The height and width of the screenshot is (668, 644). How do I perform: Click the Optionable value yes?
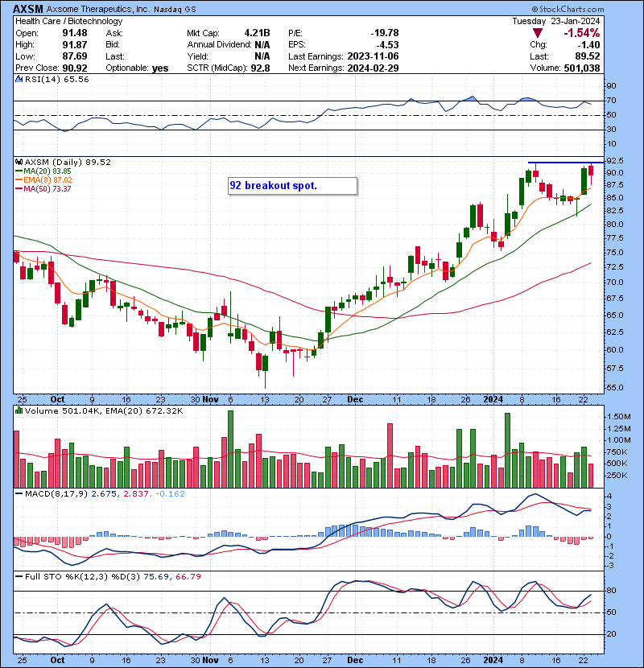click(x=160, y=68)
